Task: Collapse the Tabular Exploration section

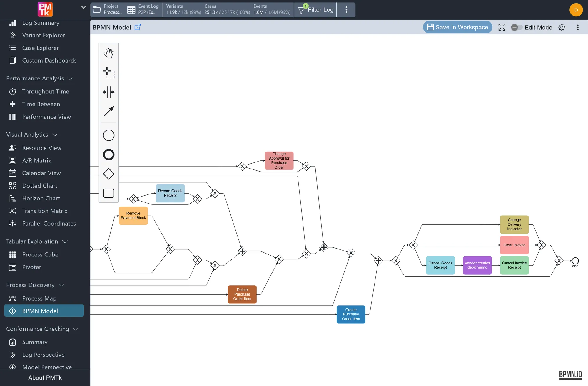Action: (65, 241)
